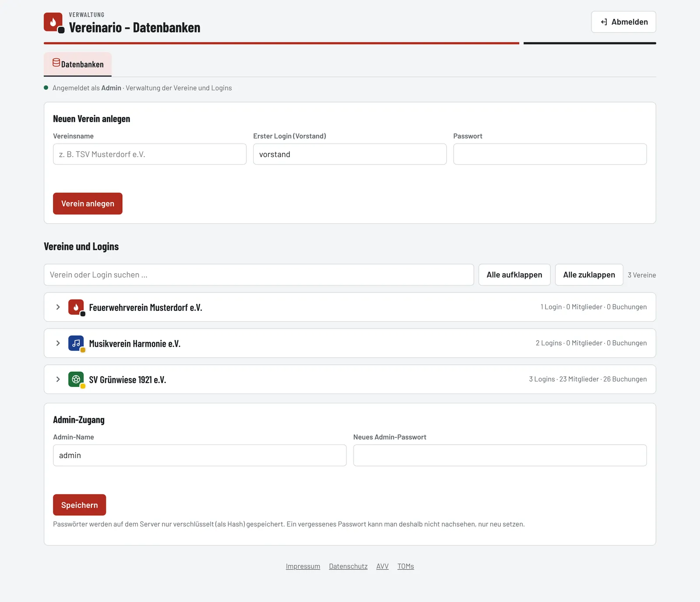Click the Passwort field for new Verein
The height and width of the screenshot is (602, 700).
pyautogui.click(x=550, y=154)
